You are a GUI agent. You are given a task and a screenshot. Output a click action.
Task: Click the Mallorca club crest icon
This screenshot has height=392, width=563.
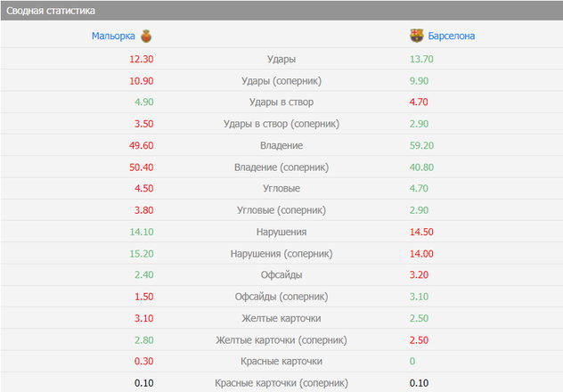[x=146, y=37]
